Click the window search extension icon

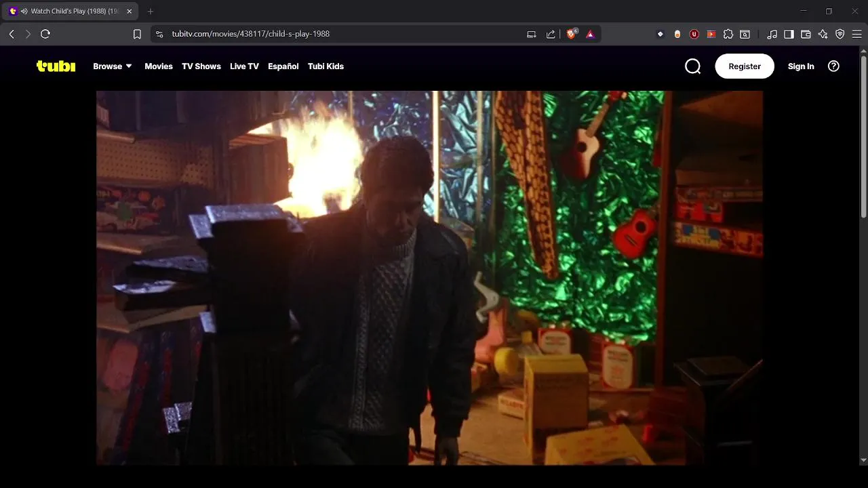coord(745,34)
